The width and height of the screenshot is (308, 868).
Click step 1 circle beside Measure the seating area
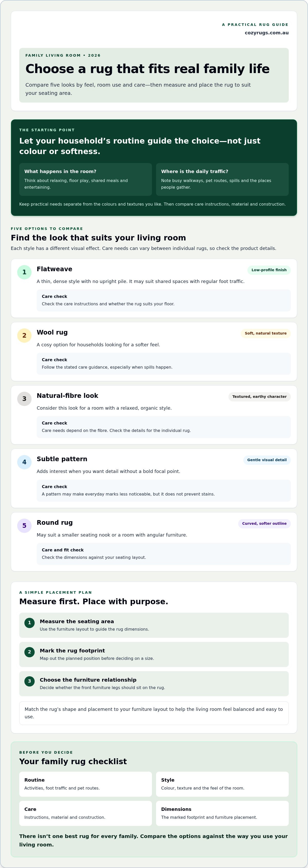click(x=29, y=623)
